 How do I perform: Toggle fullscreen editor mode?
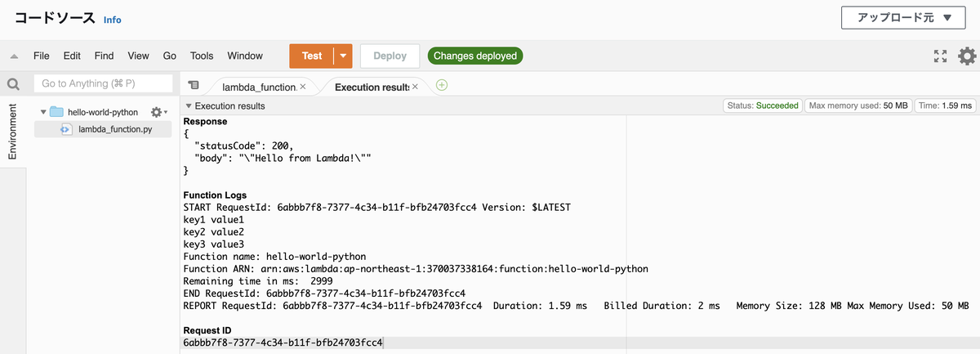[x=941, y=56]
